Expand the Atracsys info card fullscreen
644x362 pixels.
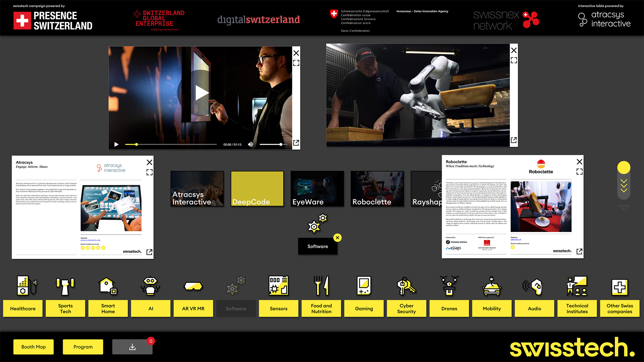coord(149,172)
